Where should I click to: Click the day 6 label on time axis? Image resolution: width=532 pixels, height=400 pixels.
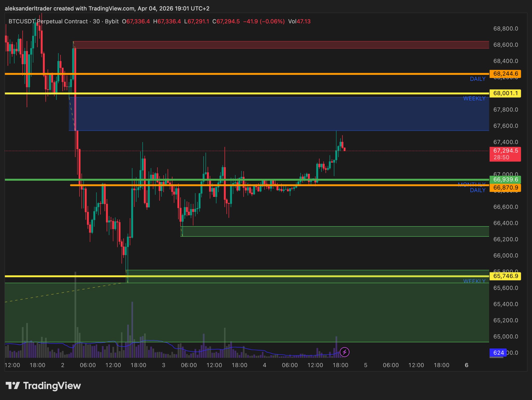(467, 365)
